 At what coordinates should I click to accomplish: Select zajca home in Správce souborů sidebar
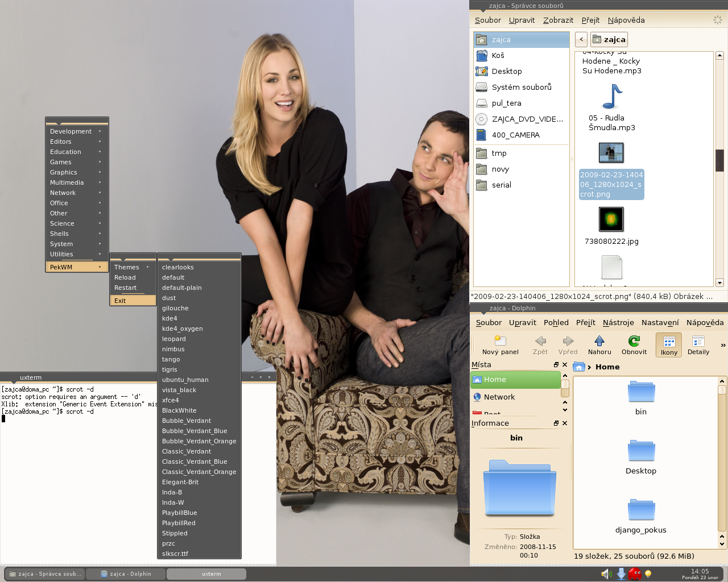click(522, 39)
